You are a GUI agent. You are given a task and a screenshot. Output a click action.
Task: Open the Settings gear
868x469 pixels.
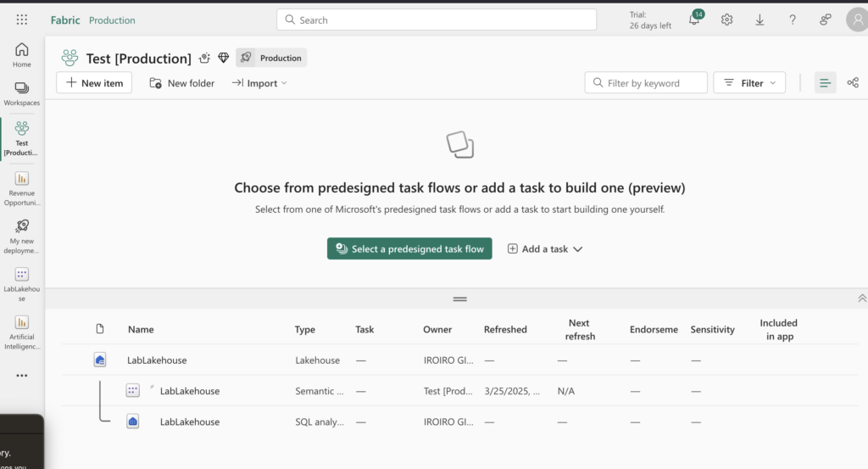726,20
